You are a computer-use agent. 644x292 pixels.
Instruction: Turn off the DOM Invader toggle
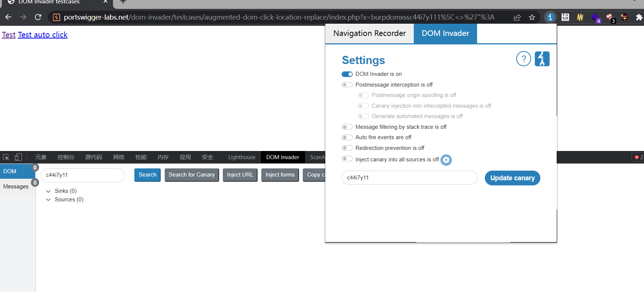[x=347, y=74]
